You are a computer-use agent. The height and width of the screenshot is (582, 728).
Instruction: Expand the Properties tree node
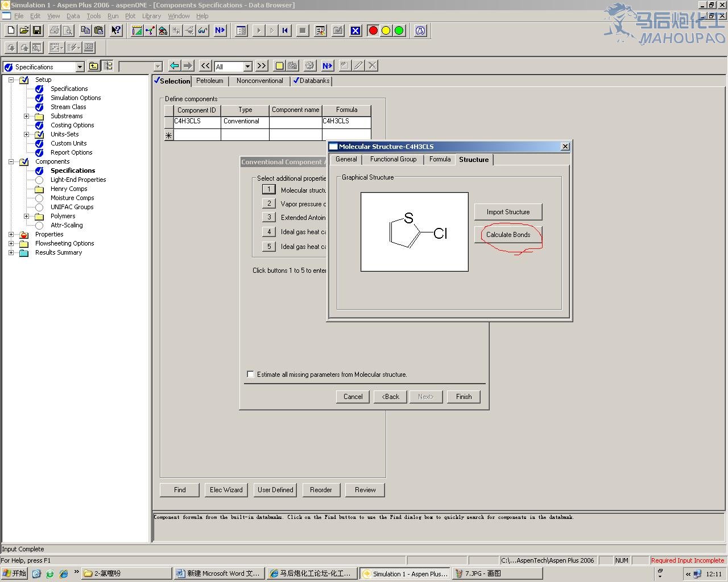11,234
